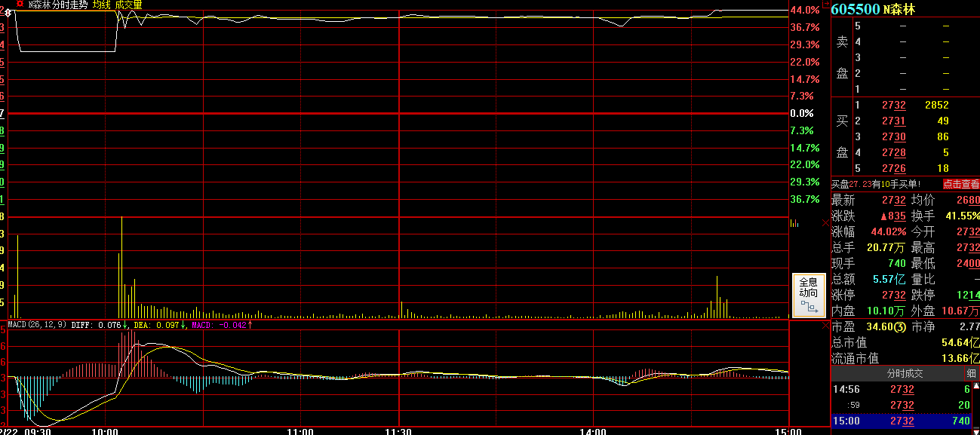Click 换手 turnover 41.55%
980x435 pixels.
(x=963, y=216)
